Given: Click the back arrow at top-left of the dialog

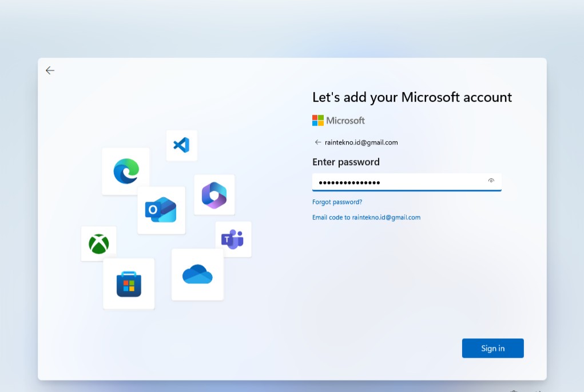Looking at the screenshot, I should tap(50, 70).
